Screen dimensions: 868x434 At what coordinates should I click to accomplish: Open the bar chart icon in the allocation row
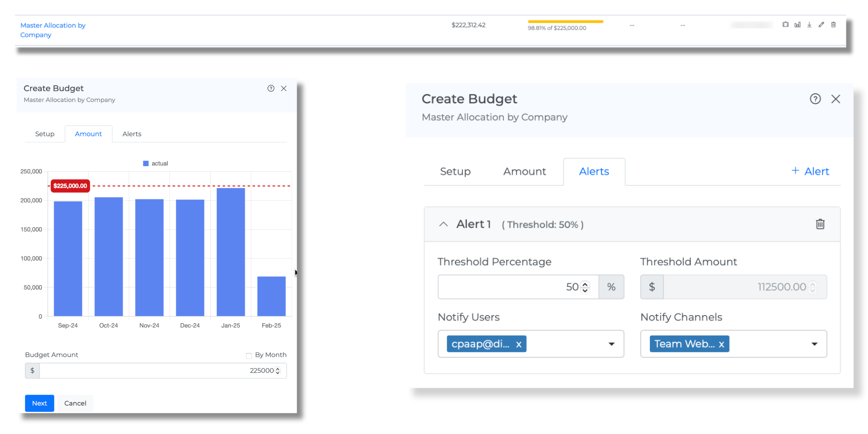[x=797, y=25]
